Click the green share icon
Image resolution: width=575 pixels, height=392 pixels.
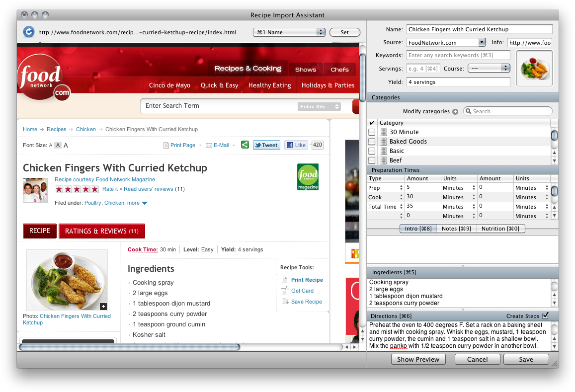(245, 145)
